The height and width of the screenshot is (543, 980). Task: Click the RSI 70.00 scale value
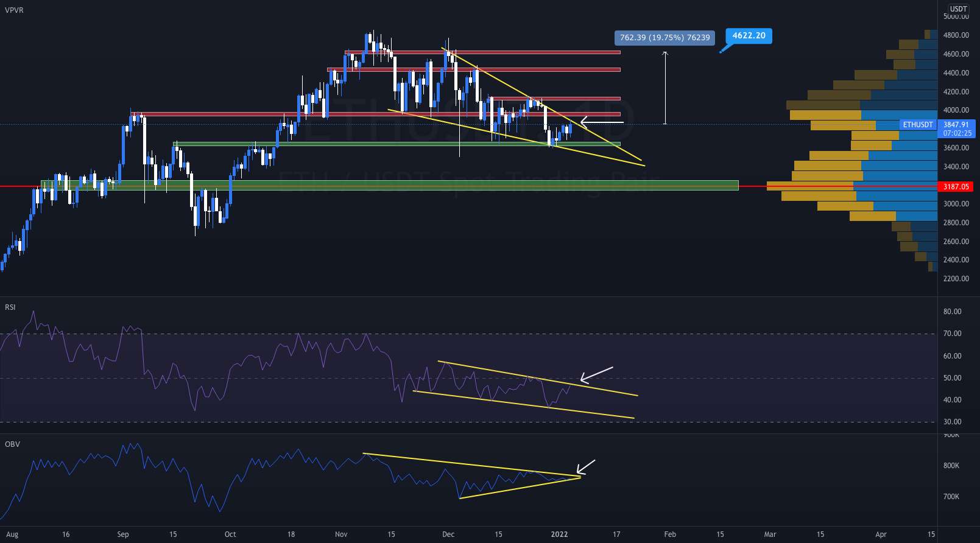point(952,334)
